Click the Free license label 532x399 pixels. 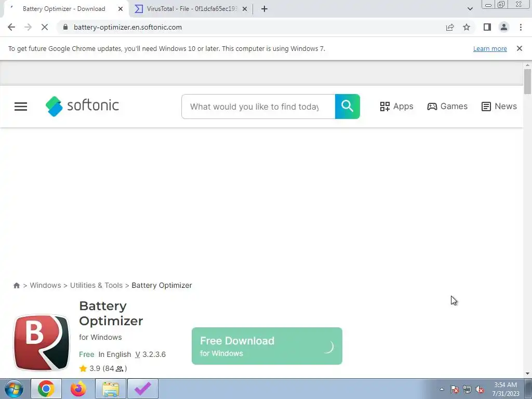87,354
